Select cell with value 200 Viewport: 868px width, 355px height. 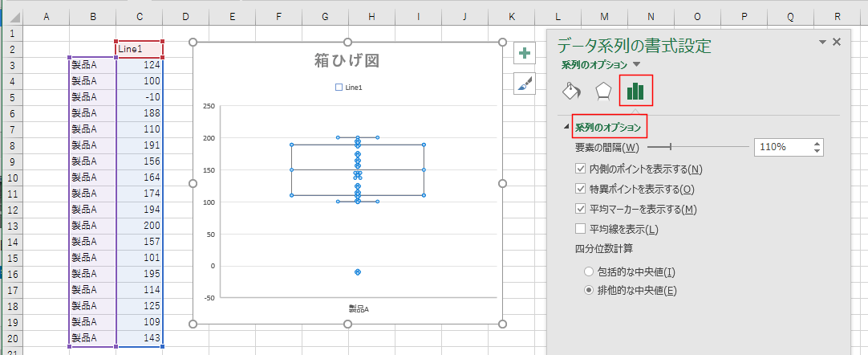[140, 226]
